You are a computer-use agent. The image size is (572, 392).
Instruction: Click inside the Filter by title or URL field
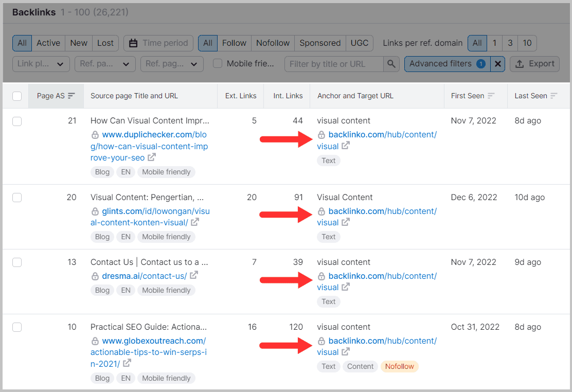[334, 64]
